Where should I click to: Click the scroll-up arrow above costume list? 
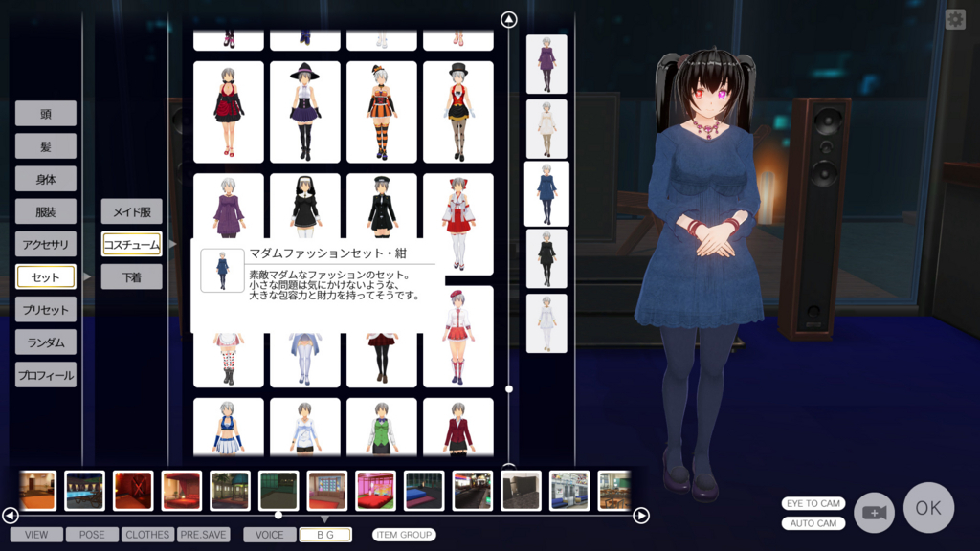[x=509, y=20]
